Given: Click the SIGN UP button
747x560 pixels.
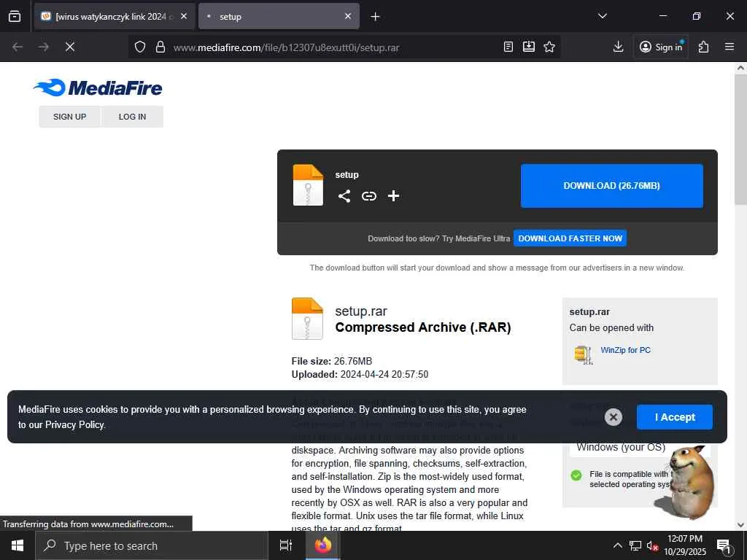Looking at the screenshot, I should pyautogui.click(x=69, y=117).
